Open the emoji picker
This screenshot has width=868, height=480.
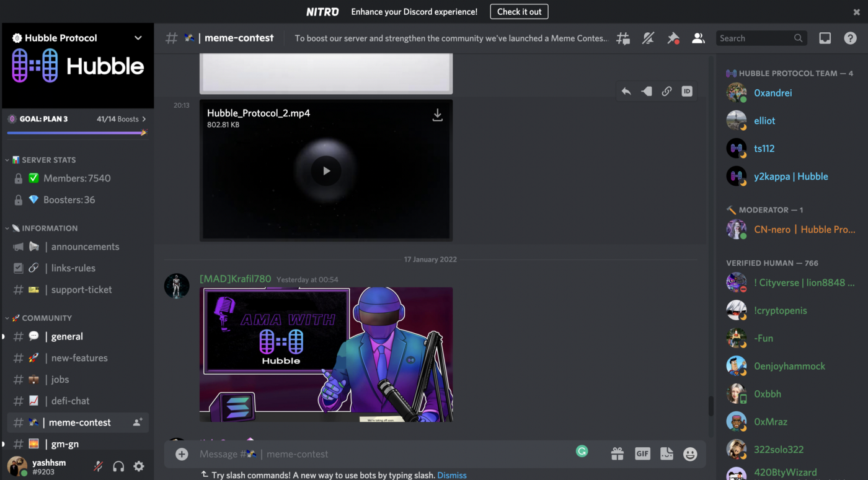[690, 454]
